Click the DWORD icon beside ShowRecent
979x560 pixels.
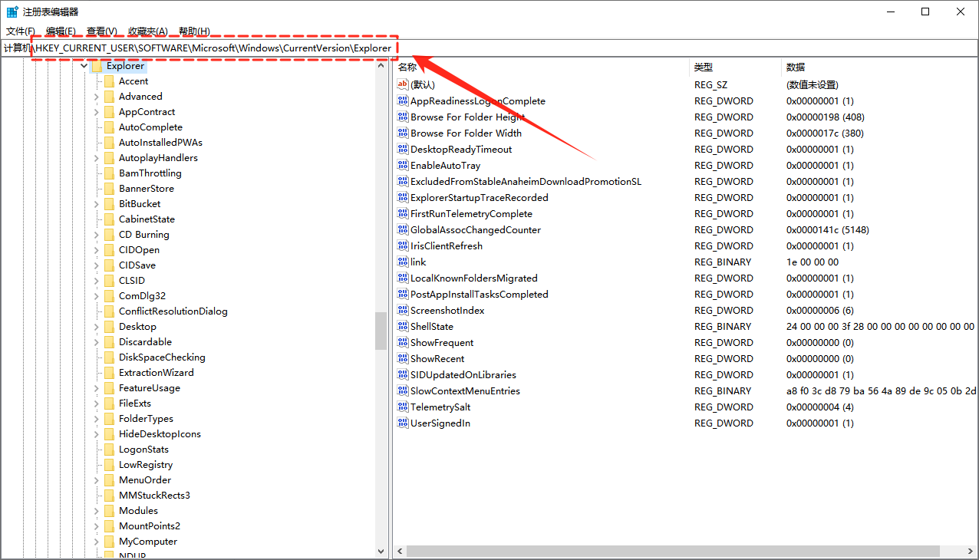point(403,358)
